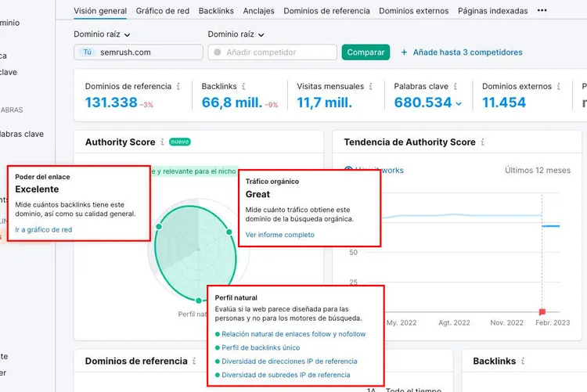
Task: Click the Comparar button
Action: click(366, 52)
